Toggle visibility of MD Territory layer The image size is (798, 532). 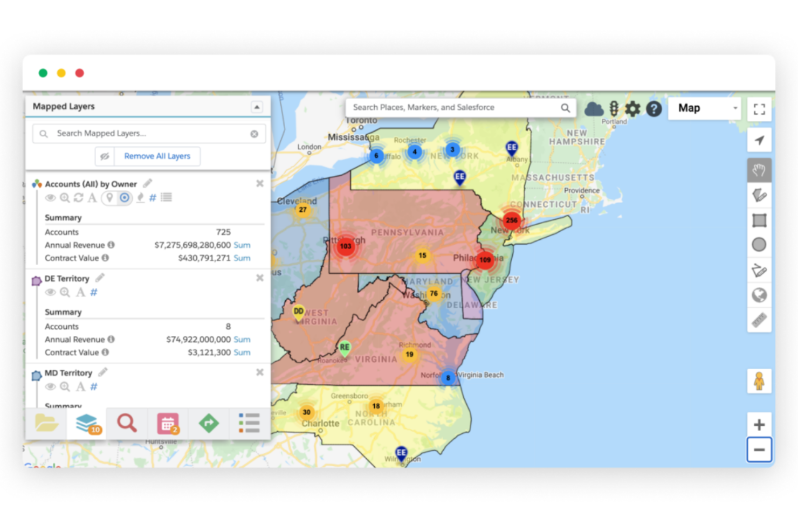(51, 386)
